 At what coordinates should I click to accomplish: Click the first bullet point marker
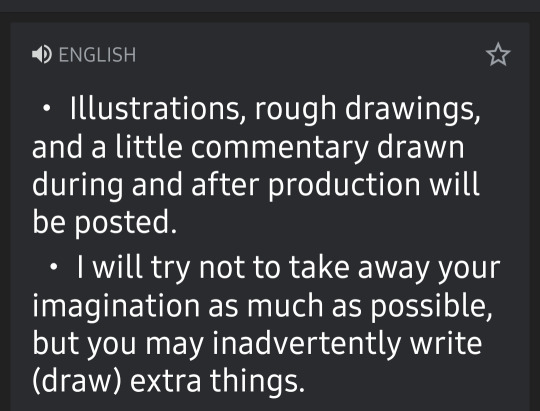[x=46, y=108]
